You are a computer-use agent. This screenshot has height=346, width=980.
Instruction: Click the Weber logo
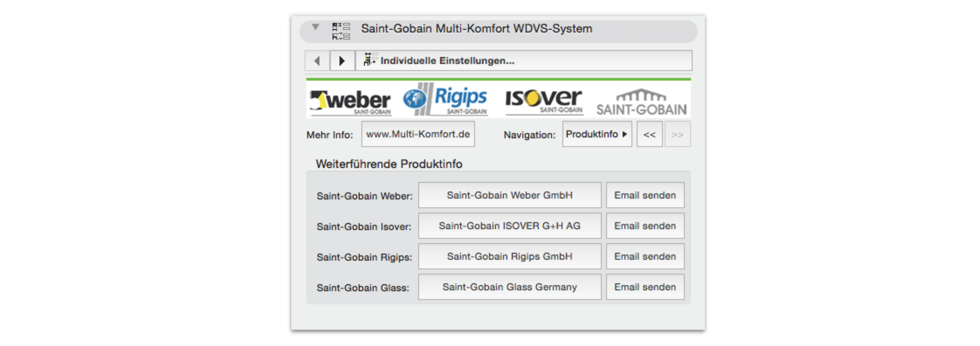[350, 101]
